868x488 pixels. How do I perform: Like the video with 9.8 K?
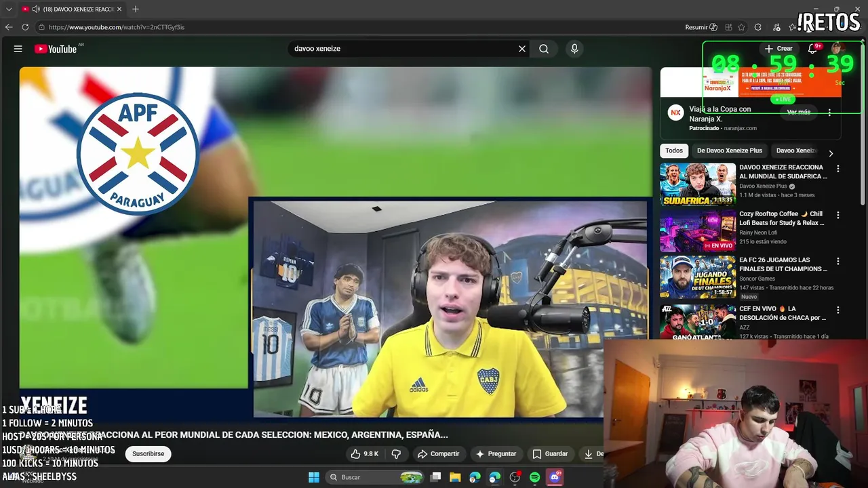365,453
